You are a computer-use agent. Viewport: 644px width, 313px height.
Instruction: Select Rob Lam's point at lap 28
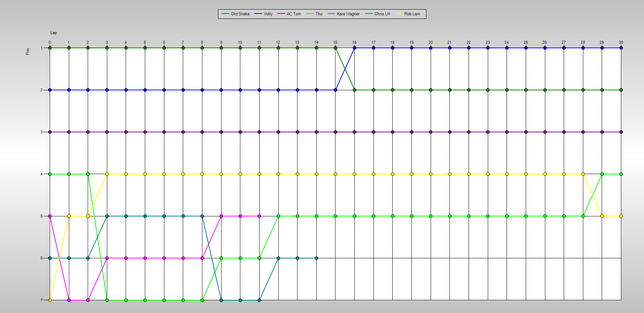tap(583, 174)
